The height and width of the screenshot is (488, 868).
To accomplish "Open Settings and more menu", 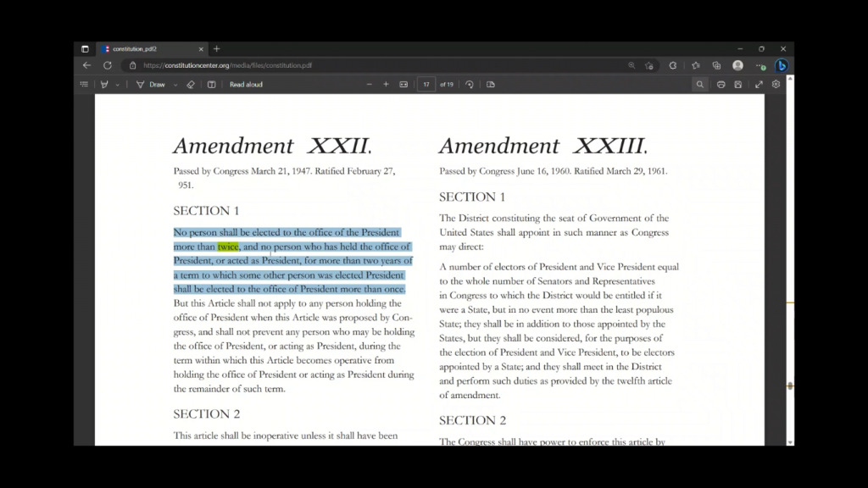I will (760, 66).
